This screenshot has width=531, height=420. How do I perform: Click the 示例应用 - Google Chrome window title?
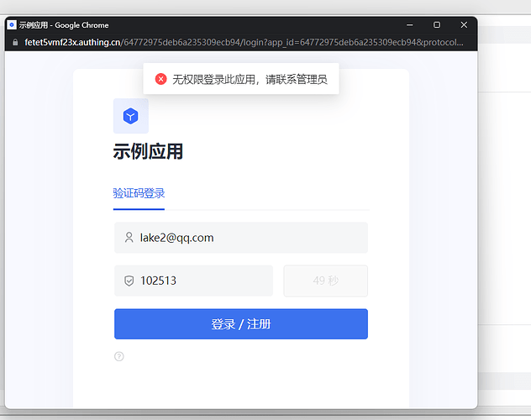[64, 25]
